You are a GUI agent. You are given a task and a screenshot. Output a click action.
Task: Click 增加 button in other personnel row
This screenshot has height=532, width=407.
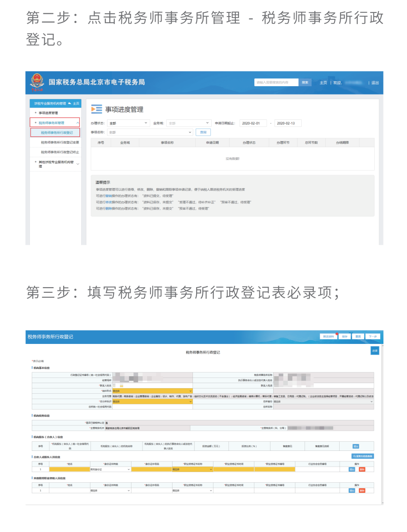coord(352,491)
